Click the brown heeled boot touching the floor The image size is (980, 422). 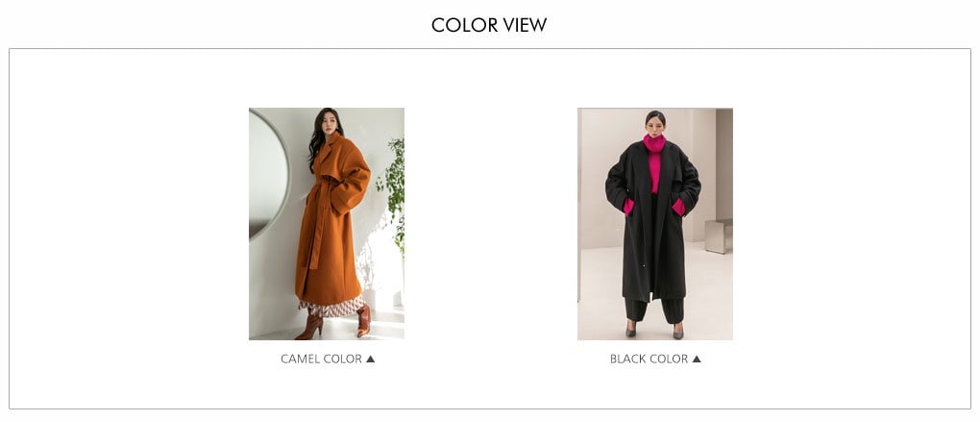pos(310,326)
